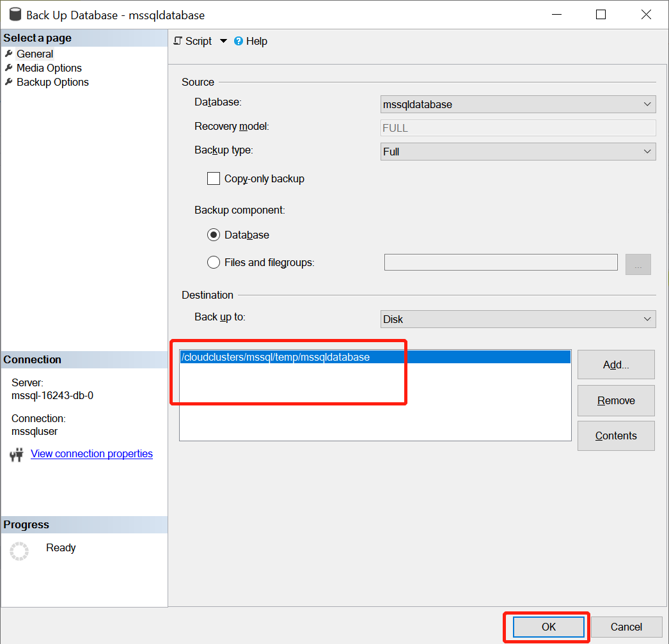Image resolution: width=669 pixels, height=644 pixels.
Task: Choose Files and filegroups radio option
Action: tap(214, 262)
